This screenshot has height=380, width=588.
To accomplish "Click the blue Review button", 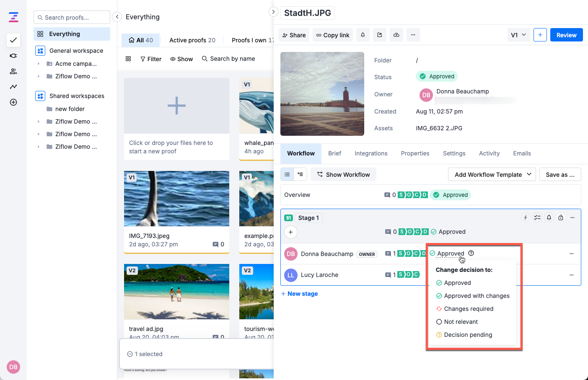I will pyautogui.click(x=566, y=35).
